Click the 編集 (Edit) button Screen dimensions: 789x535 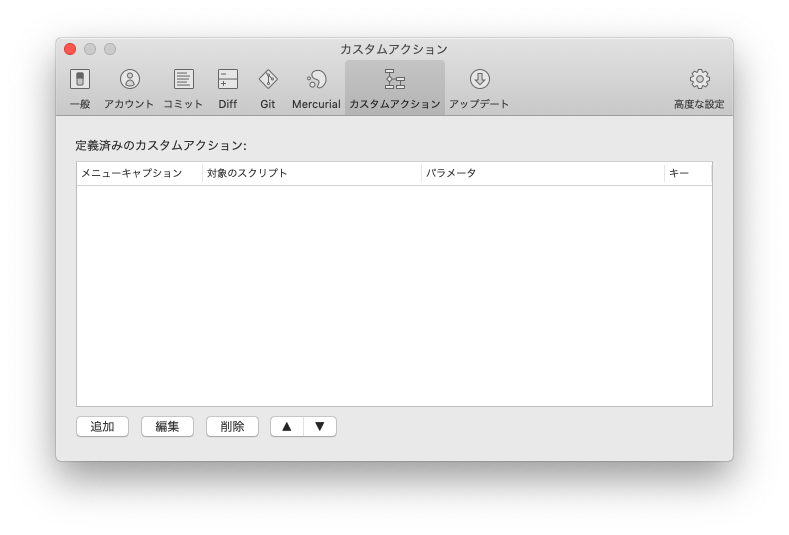[x=168, y=427]
